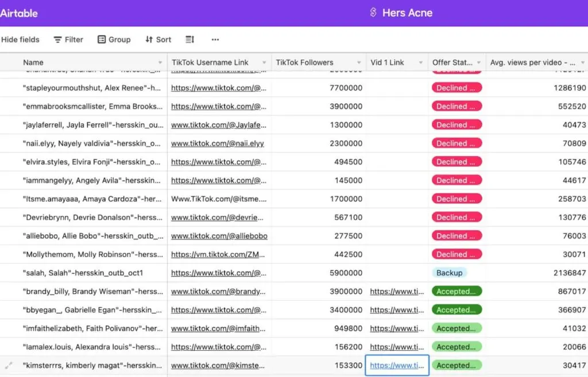Open the more options ellipsis menu
Image resolution: width=588 pixels, height=377 pixels.
coord(215,40)
